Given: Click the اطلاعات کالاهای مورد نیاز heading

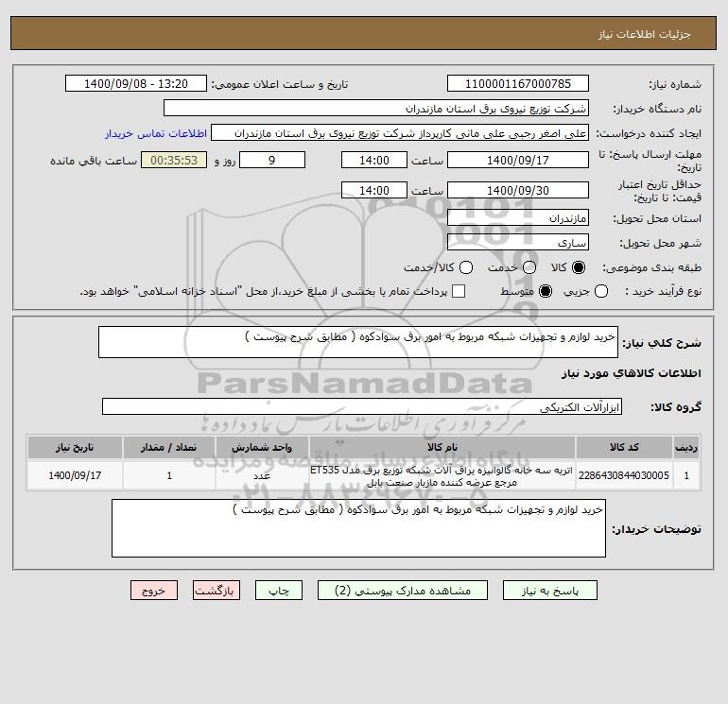Looking at the screenshot, I should click(x=632, y=373).
